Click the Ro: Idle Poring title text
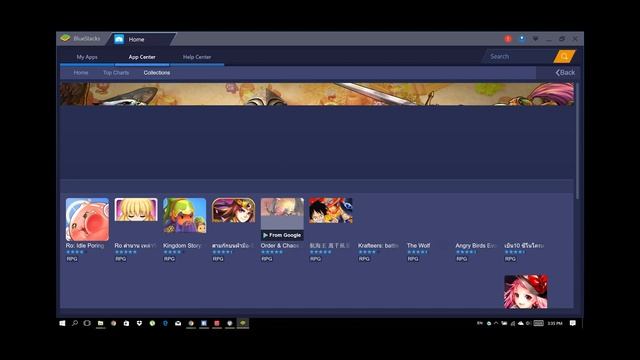 tap(85, 246)
